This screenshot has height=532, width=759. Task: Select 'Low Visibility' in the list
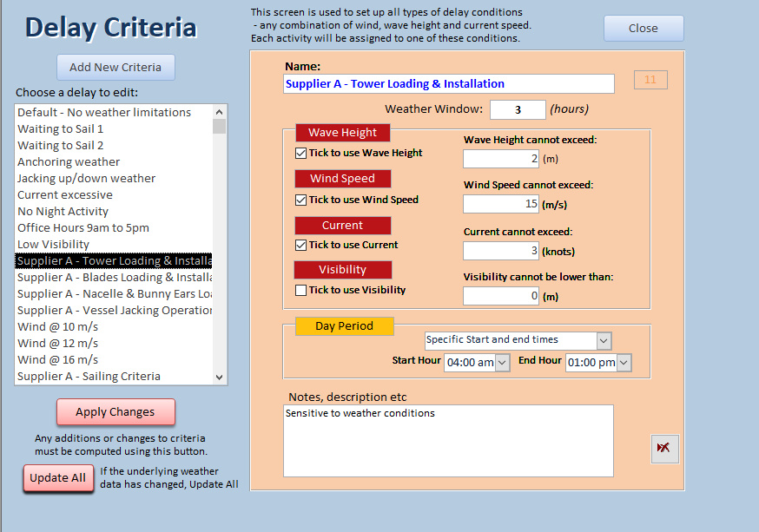(114, 244)
